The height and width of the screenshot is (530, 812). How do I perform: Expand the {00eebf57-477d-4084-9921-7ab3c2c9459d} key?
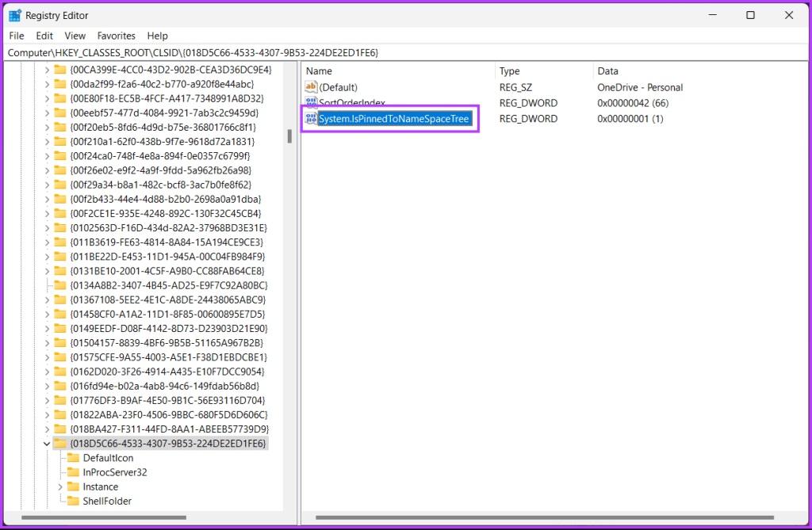click(47, 112)
